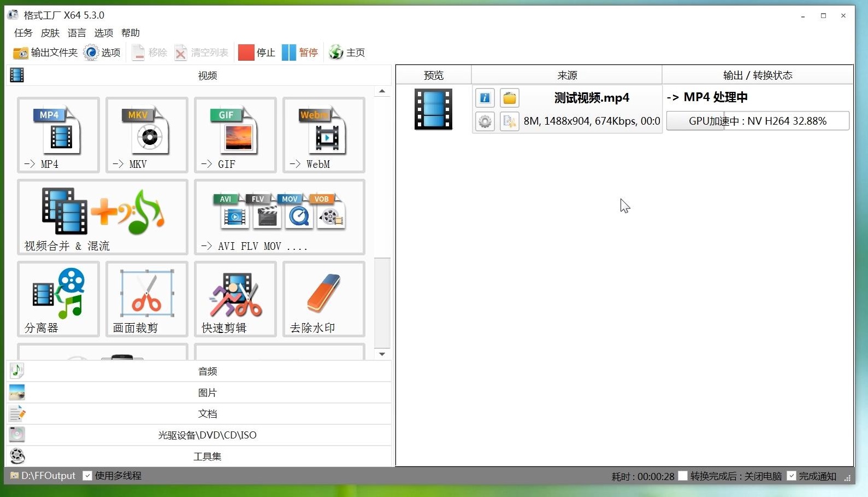Open output settings gear icon for 测试视频.mp4
The width and height of the screenshot is (868, 497).
485,121
